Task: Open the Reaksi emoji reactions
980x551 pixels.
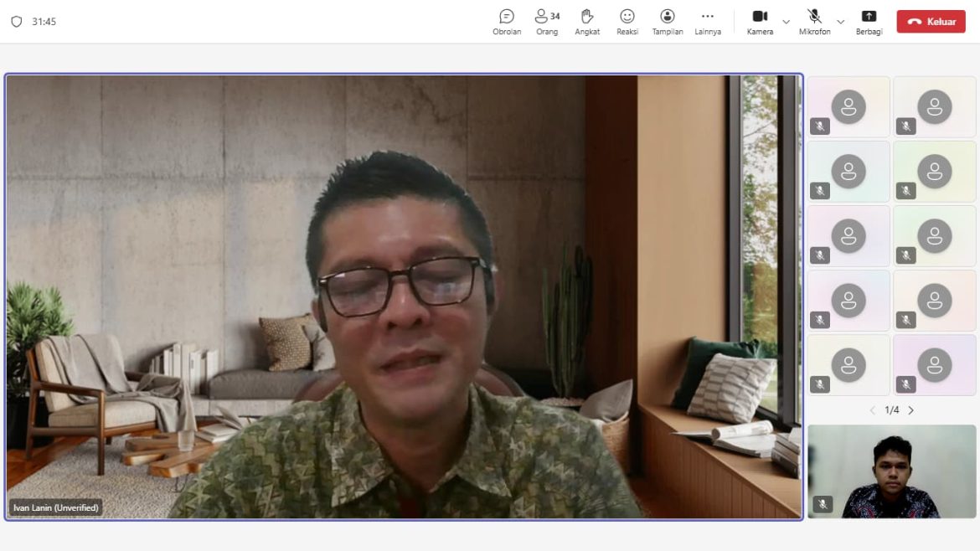Action: [x=627, y=22]
